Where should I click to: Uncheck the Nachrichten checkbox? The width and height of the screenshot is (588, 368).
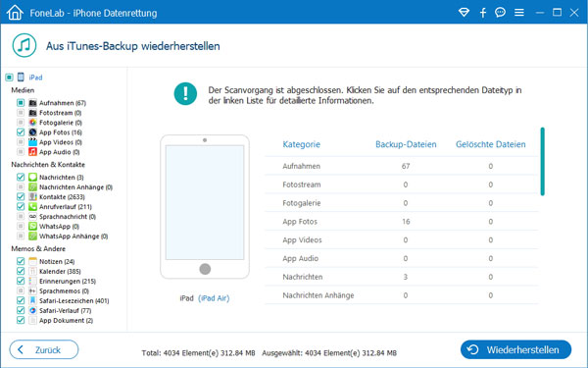21,177
